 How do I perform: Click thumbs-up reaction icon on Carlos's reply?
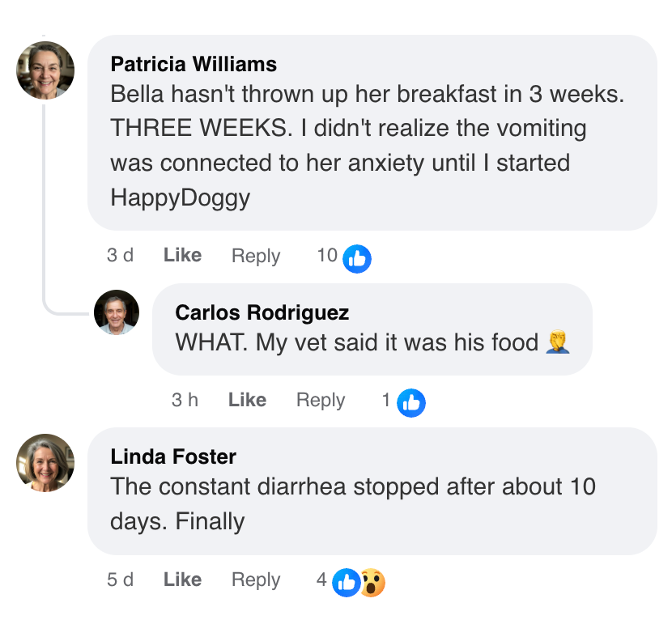(x=411, y=402)
